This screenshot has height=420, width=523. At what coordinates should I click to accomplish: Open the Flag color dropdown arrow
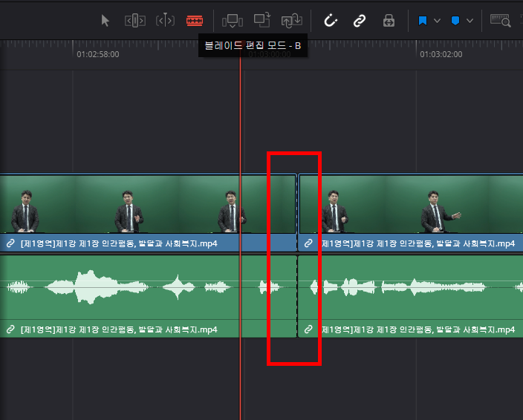[x=437, y=21]
